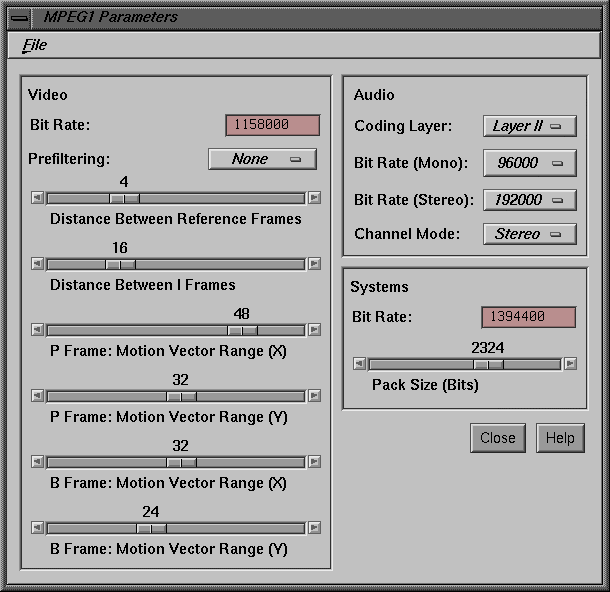This screenshot has width=610, height=592.
Task: Click the Help button
Action: 560,438
